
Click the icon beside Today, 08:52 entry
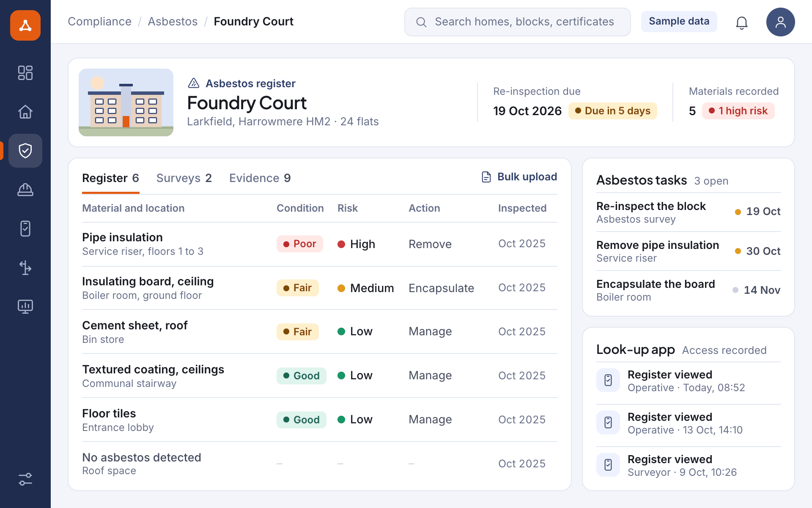point(608,380)
